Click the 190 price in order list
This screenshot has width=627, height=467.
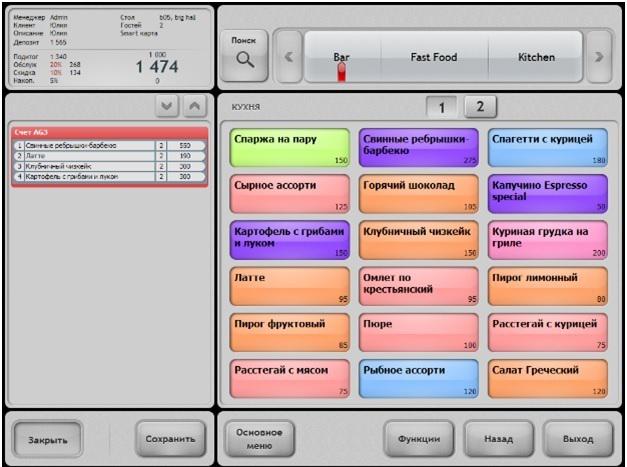point(185,156)
